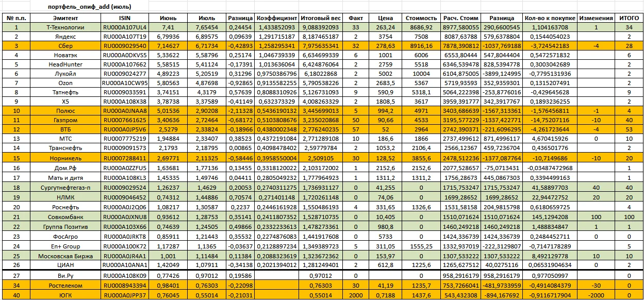Screen dimensions: 644x300
Task: Select the 'Т-Технологии' issuer cell
Action: point(65,27)
